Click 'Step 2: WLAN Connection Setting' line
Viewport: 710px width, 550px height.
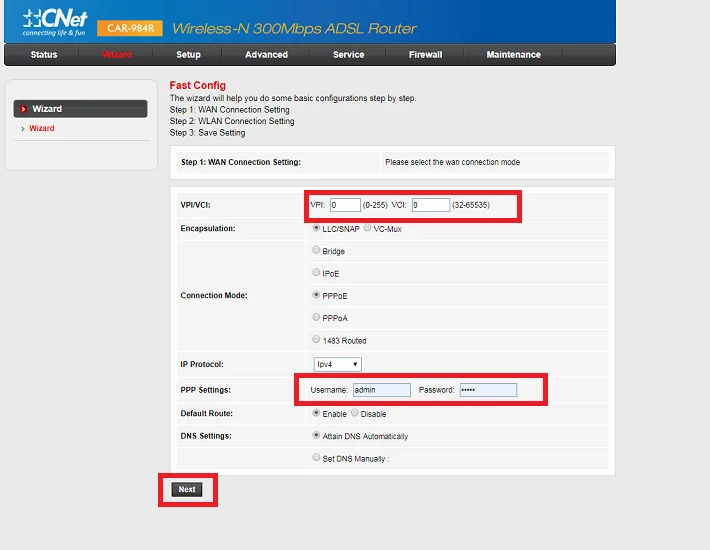232,121
